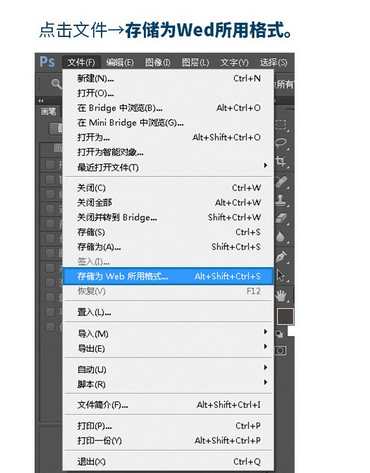Select the Path Selection arrow tool

(x=281, y=275)
